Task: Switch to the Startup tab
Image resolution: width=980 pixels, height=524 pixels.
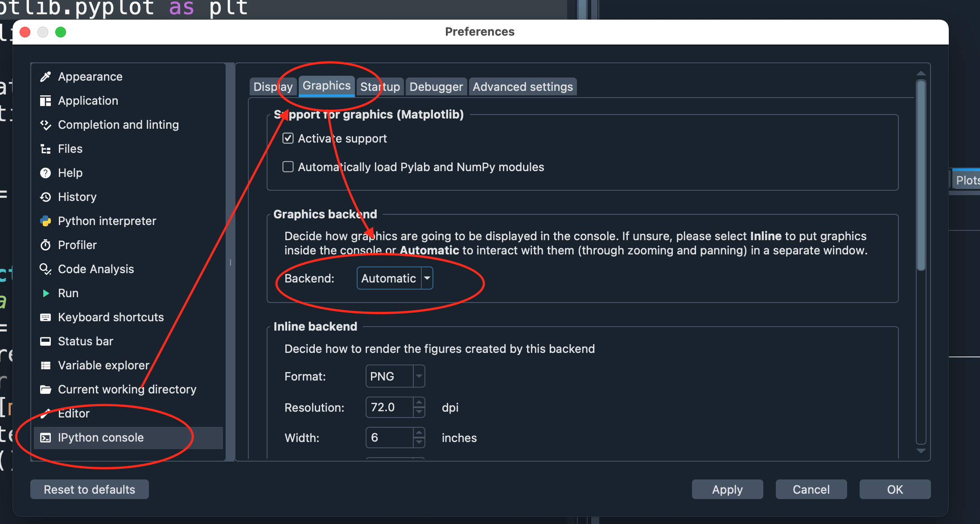Action: 380,87
